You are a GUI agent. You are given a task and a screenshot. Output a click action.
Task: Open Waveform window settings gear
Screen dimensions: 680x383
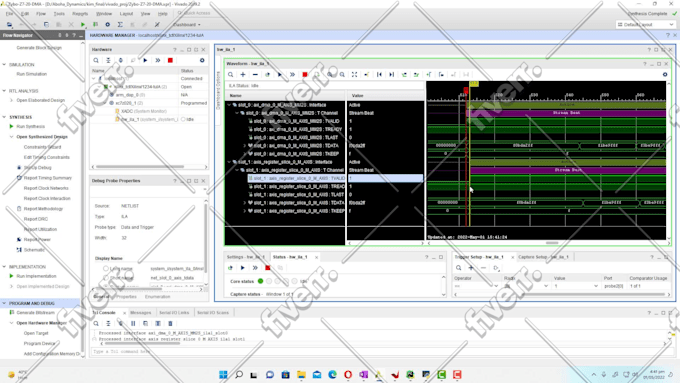pos(665,75)
